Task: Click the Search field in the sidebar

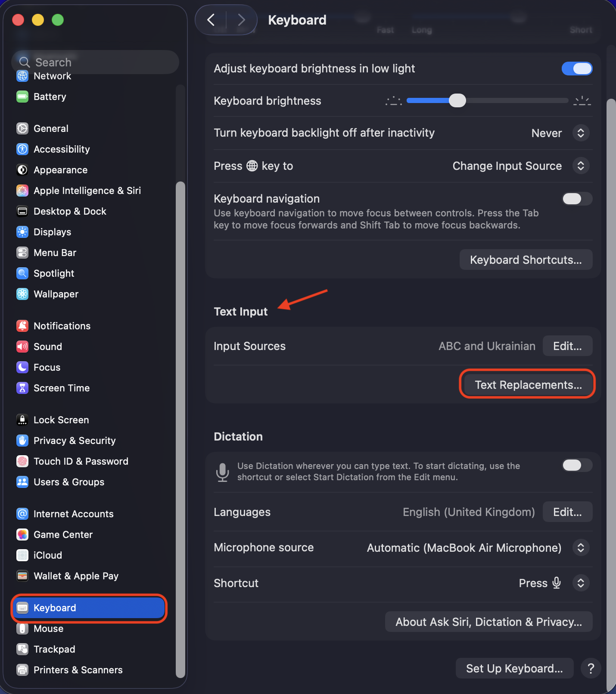Action: point(95,62)
